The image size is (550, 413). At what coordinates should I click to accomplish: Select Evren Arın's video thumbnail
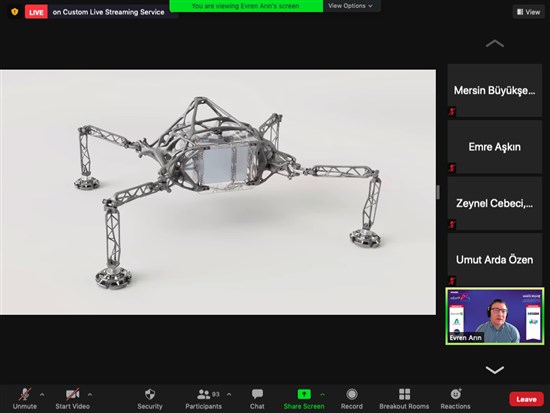[495, 316]
